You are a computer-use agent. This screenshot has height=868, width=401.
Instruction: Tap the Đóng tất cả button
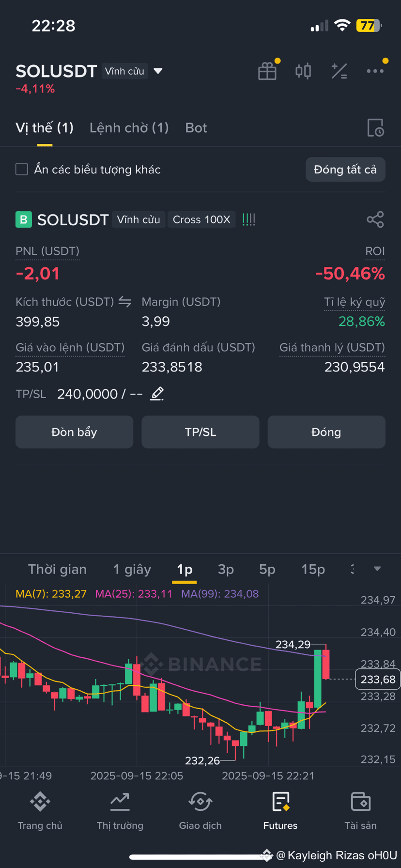(x=345, y=170)
